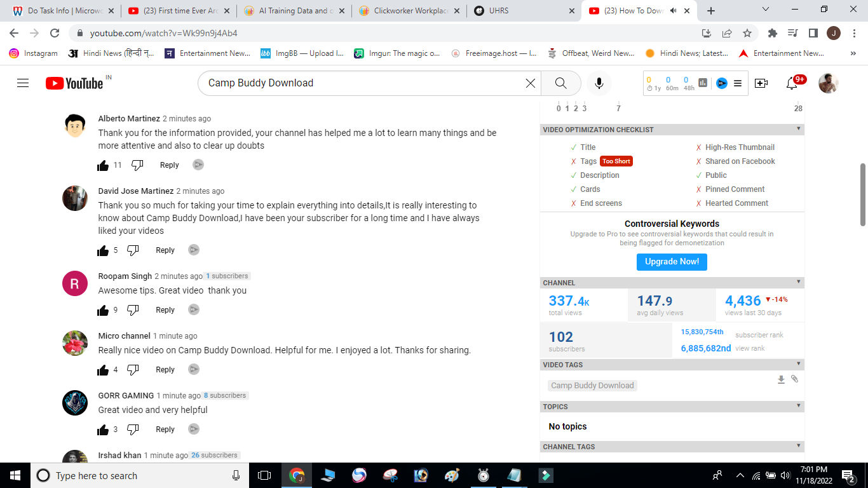Toggle the Chrome side panel
The image size is (868, 488).
pos(813,33)
